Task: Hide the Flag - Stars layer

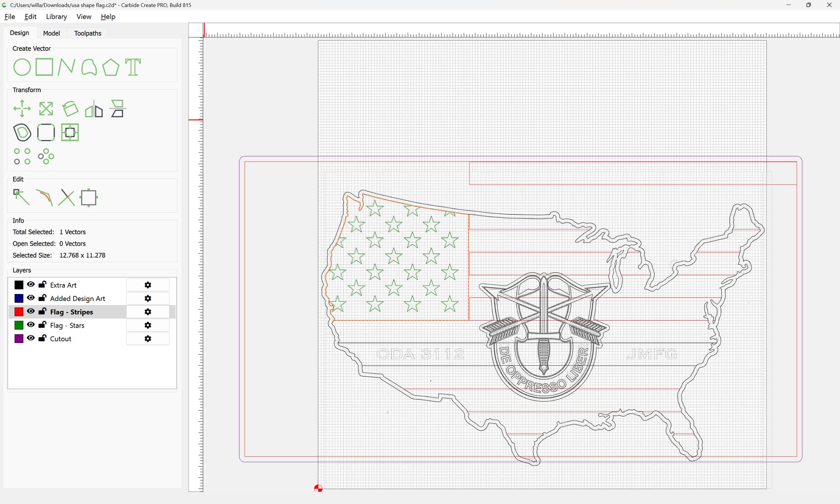Action: point(31,325)
